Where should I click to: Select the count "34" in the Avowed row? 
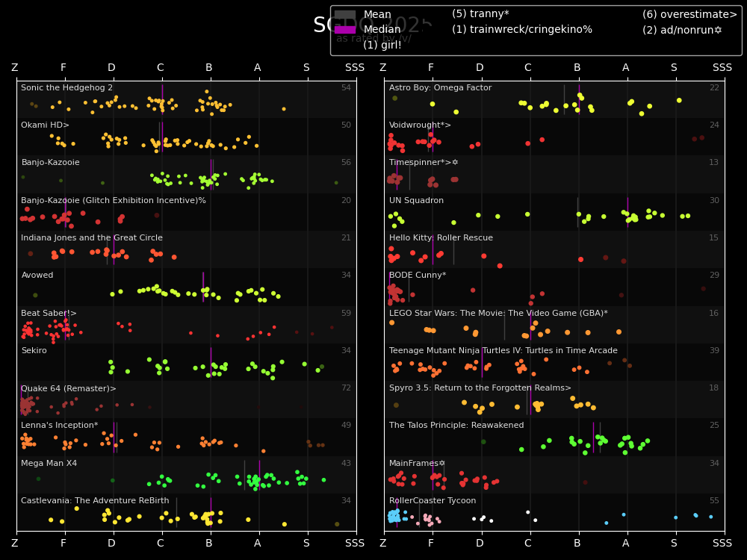(x=346, y=276)
